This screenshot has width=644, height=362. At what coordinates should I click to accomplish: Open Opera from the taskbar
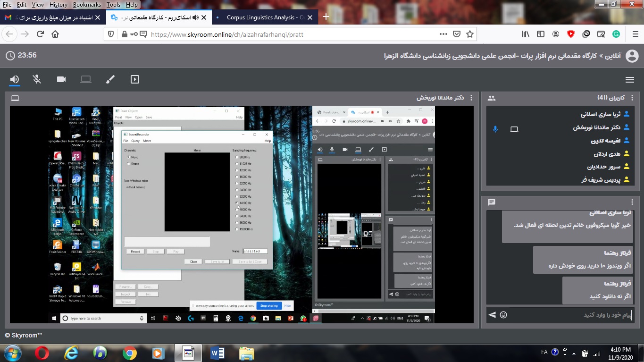coord(42,353)
